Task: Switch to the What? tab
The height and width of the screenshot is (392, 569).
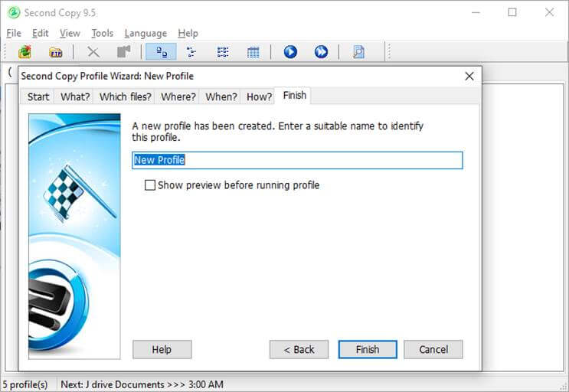Action: [75, 96]
